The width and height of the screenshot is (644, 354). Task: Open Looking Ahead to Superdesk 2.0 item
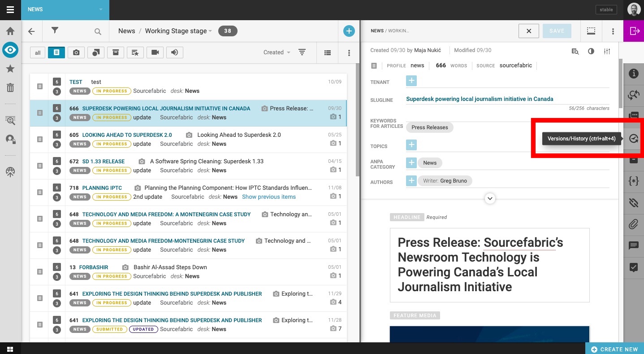tap(188, 140)
